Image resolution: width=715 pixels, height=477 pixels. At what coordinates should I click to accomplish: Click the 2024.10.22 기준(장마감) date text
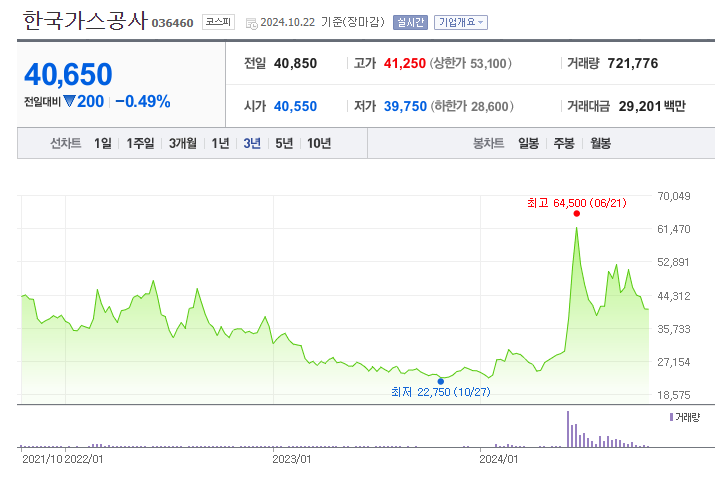(x=322, y=22)
